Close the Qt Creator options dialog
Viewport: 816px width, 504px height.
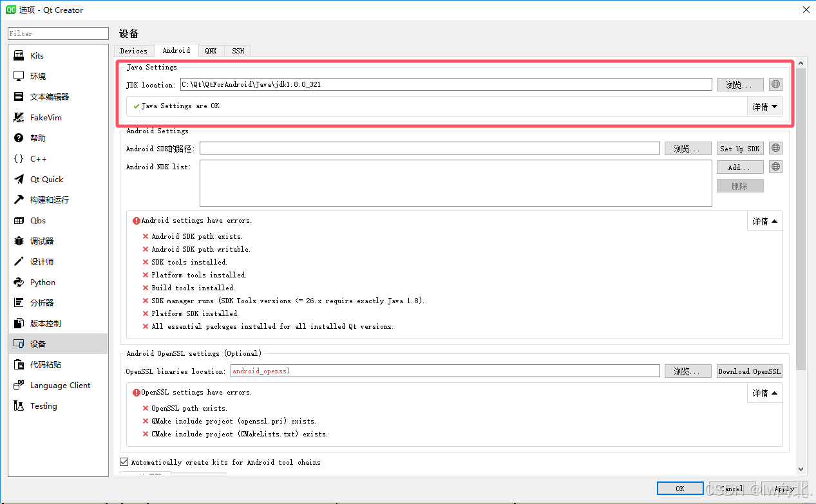click(x=806, y=10)
